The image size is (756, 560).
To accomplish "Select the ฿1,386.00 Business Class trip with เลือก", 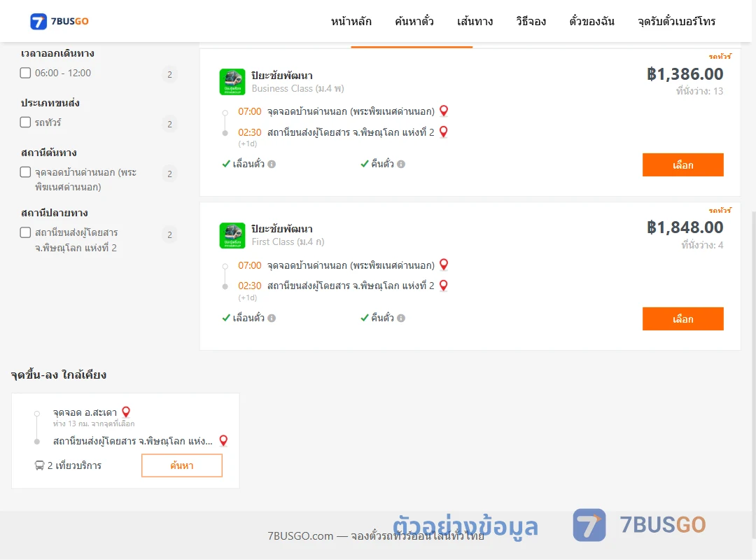I will pyautogui.click(x=682, y=165).
